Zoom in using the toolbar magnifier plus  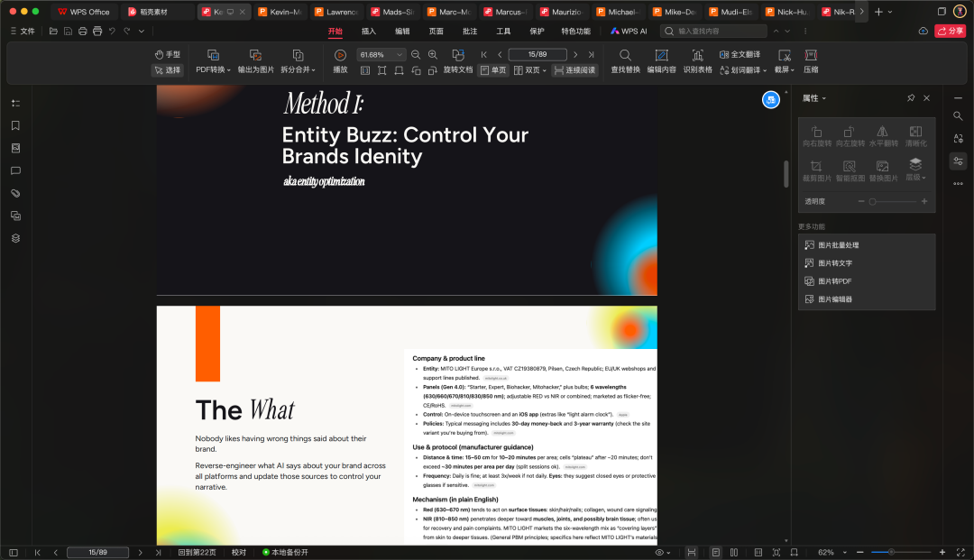(433, 55)
